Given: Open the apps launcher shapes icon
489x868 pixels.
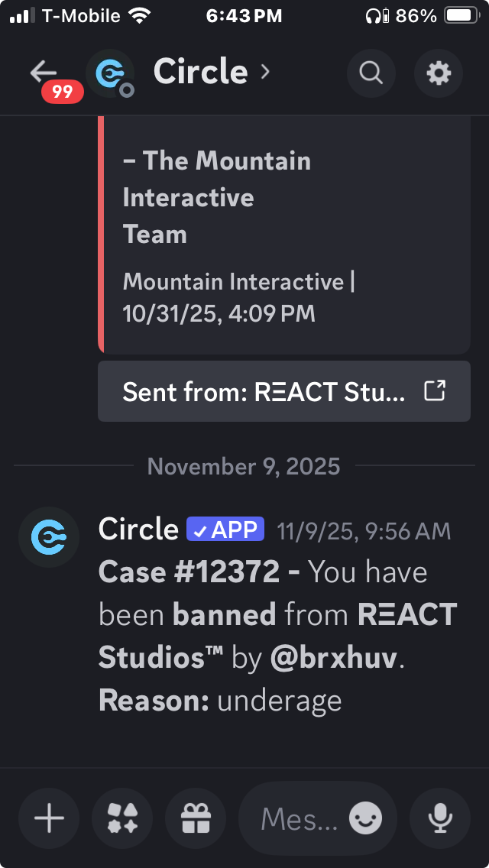Looking at the screenshot, I should pos(122,819).
